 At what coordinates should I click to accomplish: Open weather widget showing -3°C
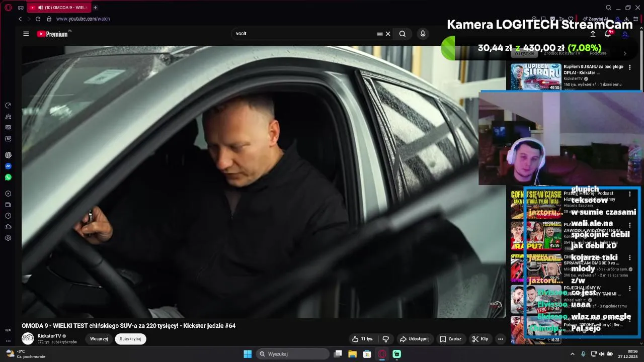click(x=25, y=354)
